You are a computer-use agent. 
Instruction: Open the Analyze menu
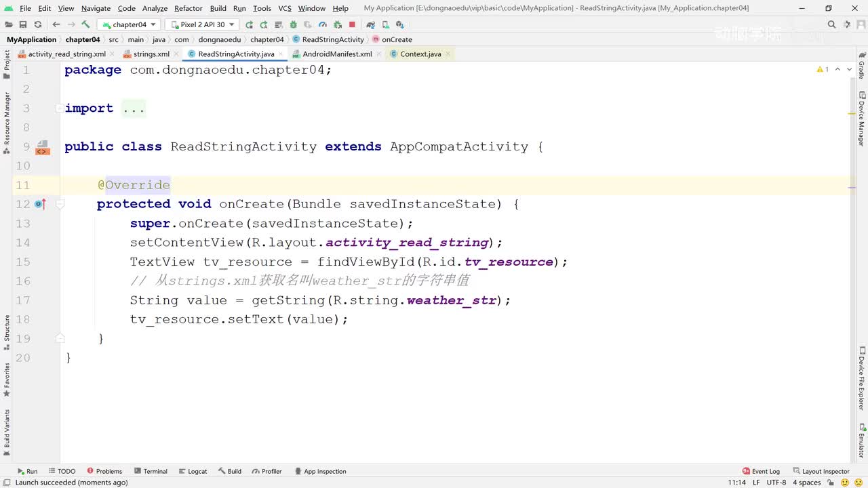point(155,8)
